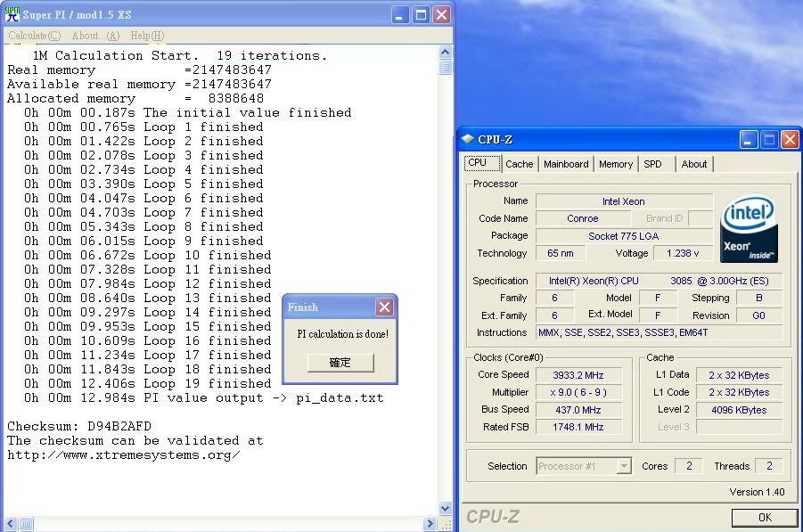This screenshot has width=803, height=532.
Task: Close the Finish dialog with X
Action: [384, 307]
